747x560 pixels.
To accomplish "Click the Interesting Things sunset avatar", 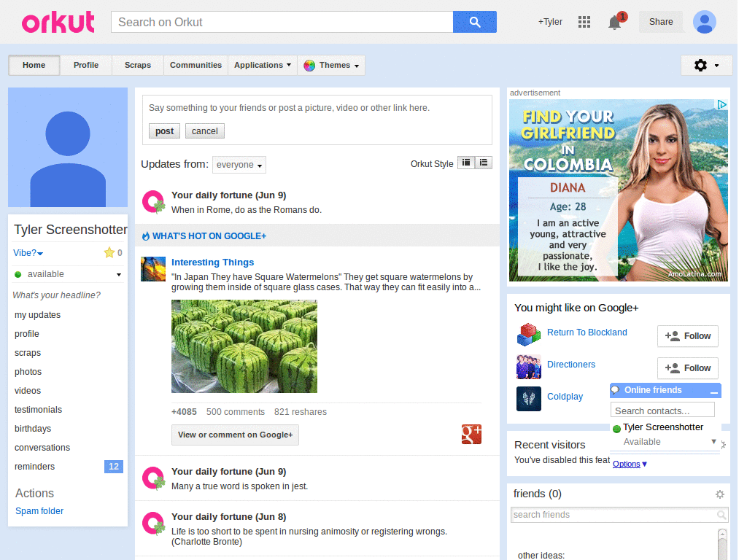I will pyautogui.click(x=153, y=269).
